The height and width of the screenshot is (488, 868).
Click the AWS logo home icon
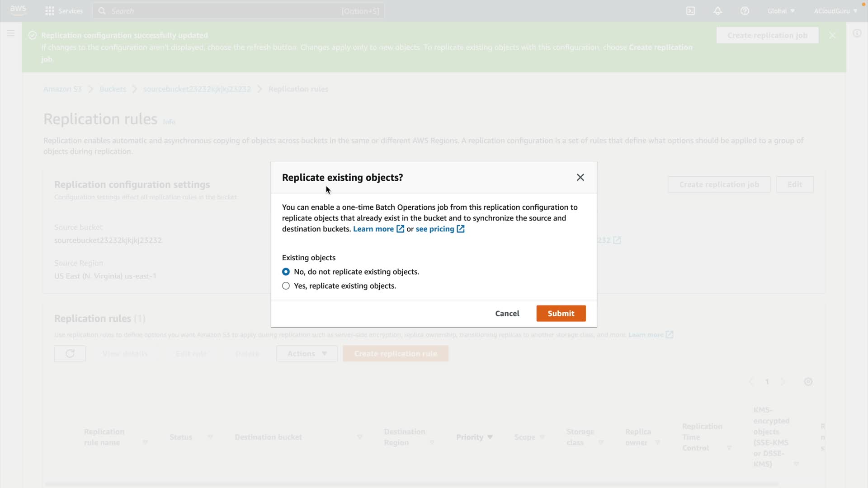click(18, 10)
